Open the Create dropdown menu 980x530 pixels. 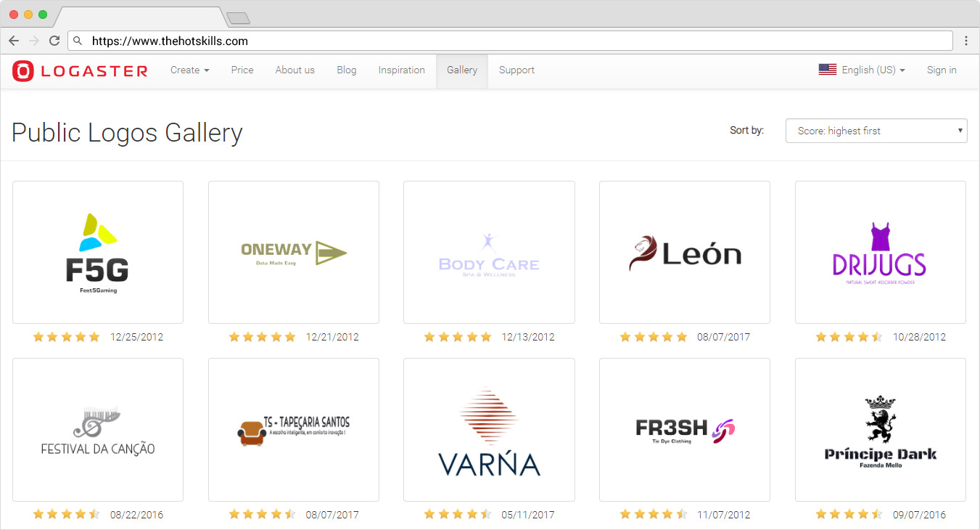[190, 70]
